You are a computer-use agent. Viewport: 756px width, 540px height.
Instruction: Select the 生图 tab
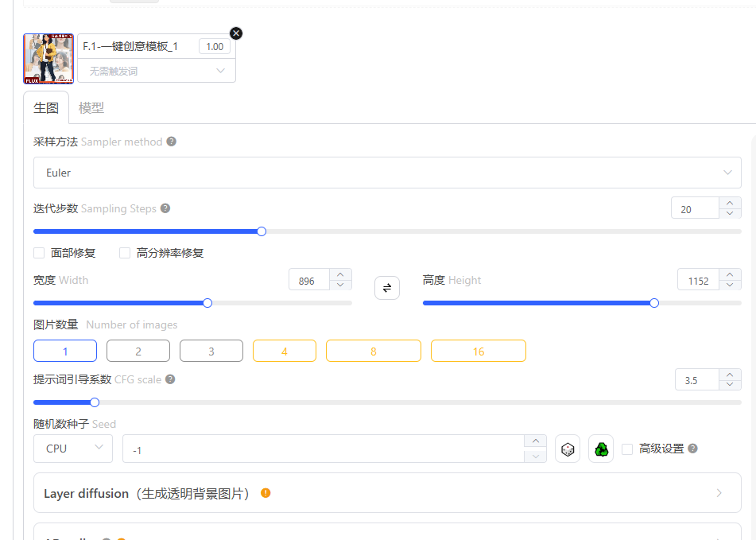[x=45, y=107]
